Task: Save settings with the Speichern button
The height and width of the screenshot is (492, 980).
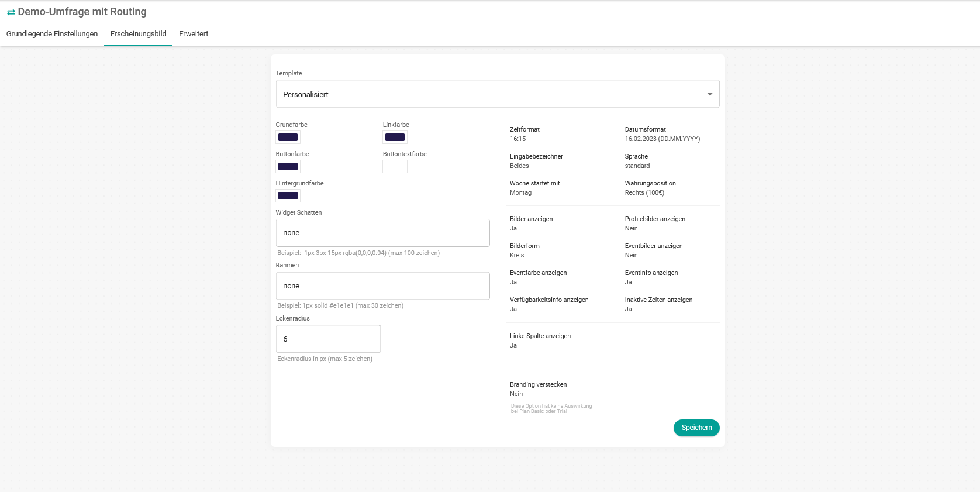Action: point(696,428)
